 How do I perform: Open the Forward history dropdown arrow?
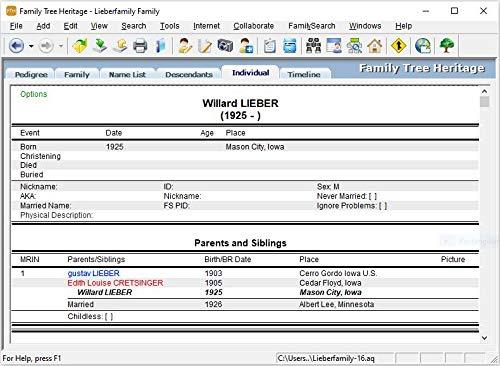click(61, 46)
